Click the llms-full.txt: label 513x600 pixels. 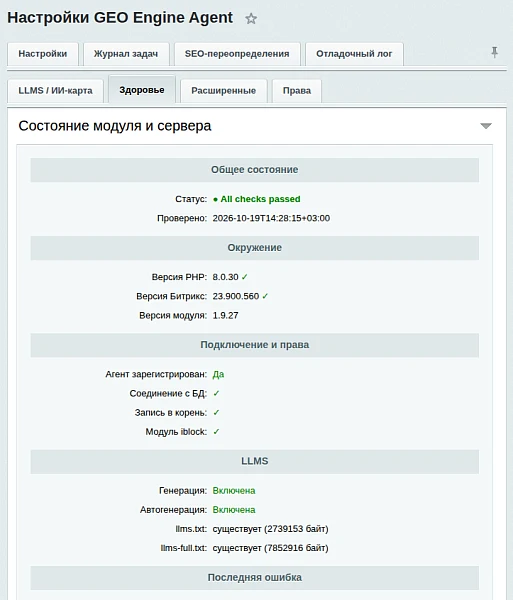pyautogui.click(x=184, y=548)
